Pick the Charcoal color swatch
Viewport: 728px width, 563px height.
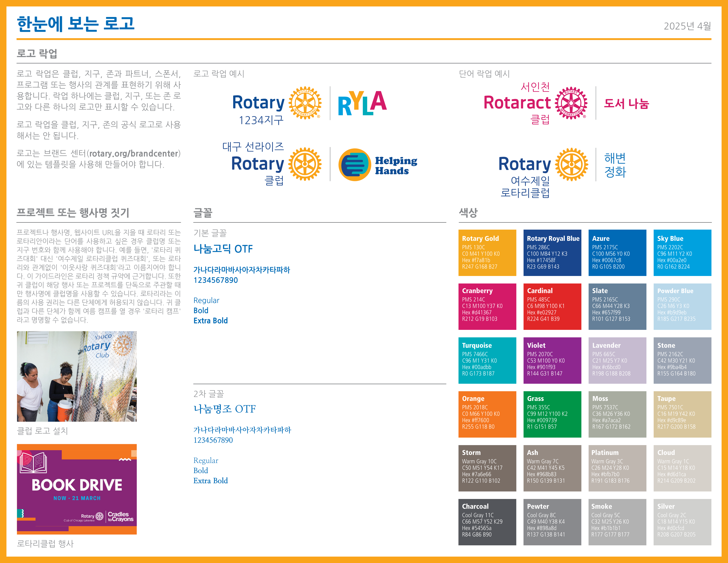(x=487, y=522)
